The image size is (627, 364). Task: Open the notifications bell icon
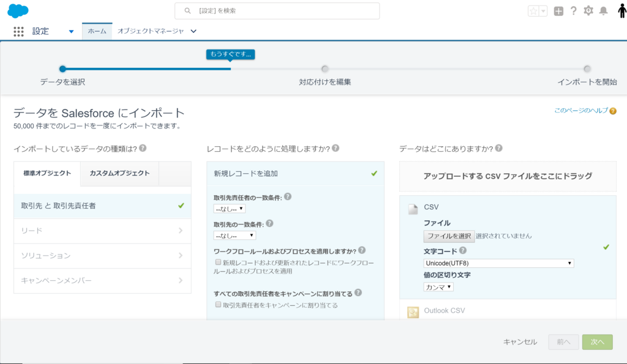pyautogui.click(x=603, y=11)
